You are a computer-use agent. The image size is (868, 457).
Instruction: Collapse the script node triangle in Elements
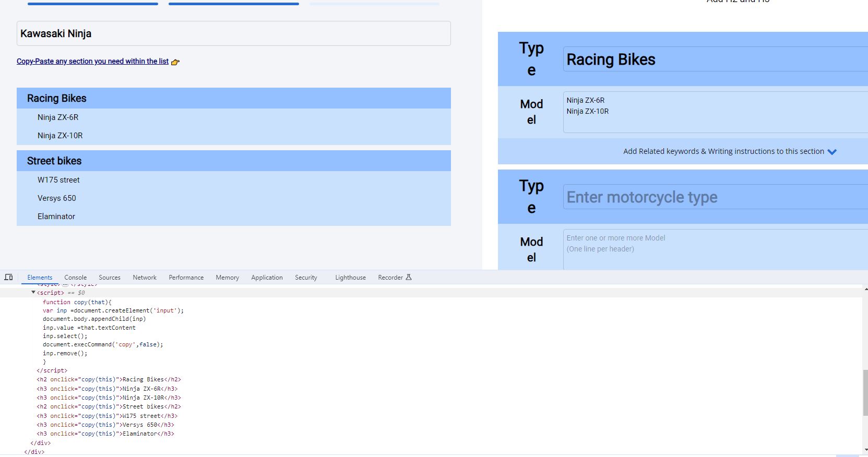coord(33,293)
